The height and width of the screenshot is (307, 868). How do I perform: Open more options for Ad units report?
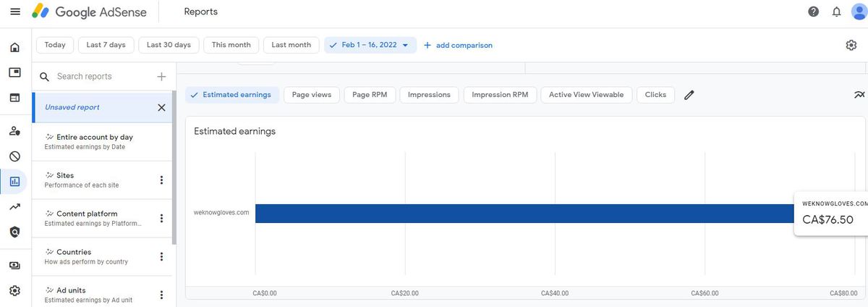(x=161, y=295)
